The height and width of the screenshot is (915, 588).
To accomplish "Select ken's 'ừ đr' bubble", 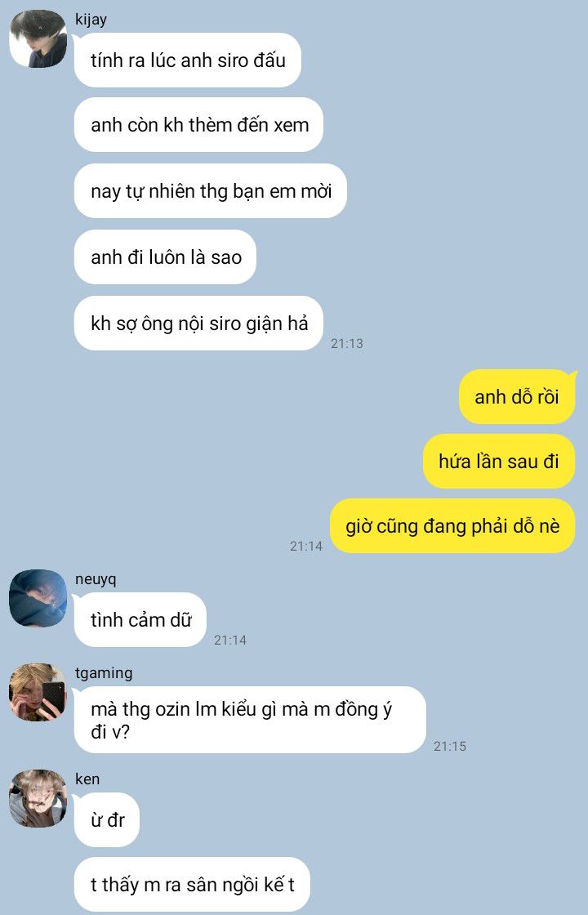I will [x=107, y=820].
